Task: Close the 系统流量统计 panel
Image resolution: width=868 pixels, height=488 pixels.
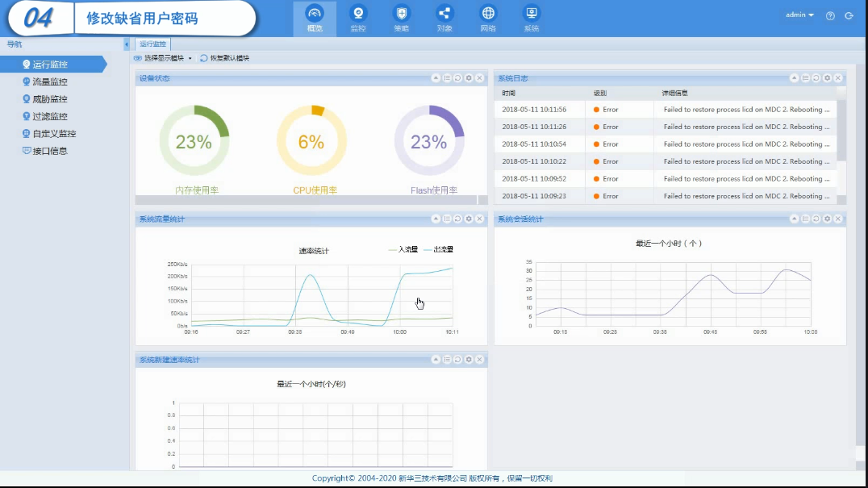Action: pyautogui.click(x=479, y=219)
